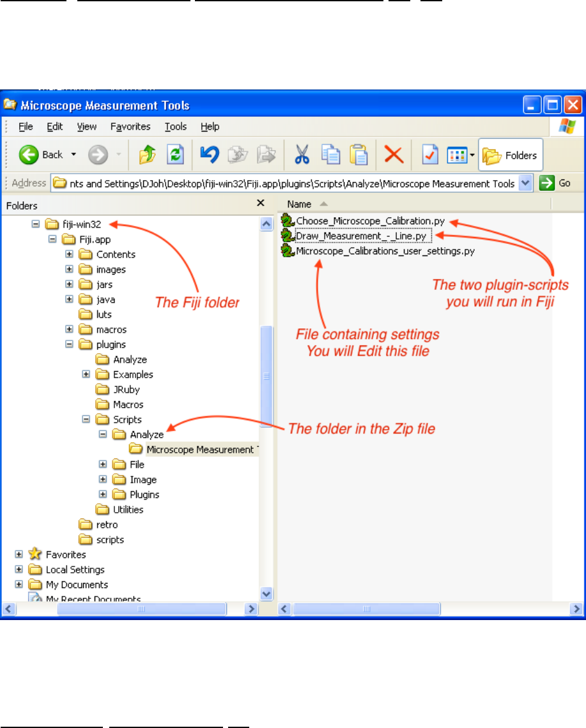
Task: Open the Back history dropdown arrow
Action: (73, 155)
